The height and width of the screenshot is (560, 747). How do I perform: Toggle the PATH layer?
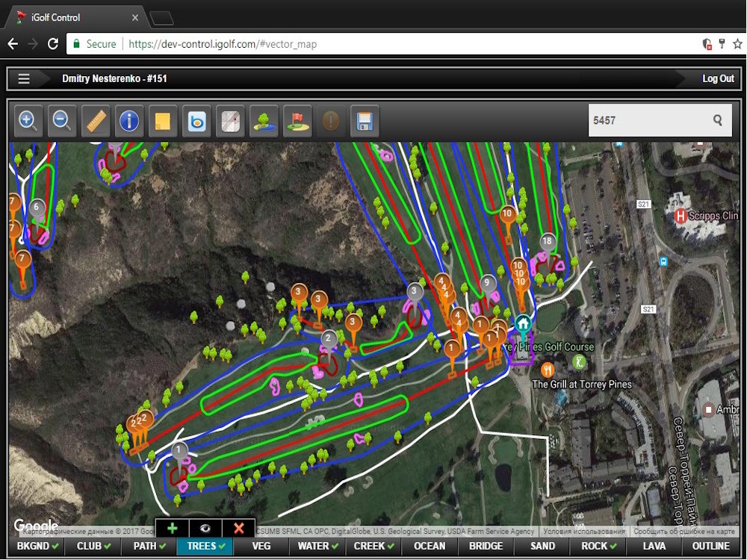pos(149,547)
